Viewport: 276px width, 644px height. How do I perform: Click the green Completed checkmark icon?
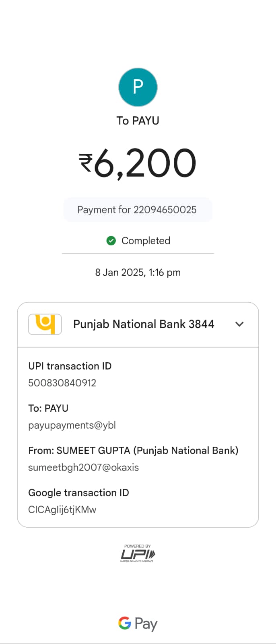pos(111,241)
